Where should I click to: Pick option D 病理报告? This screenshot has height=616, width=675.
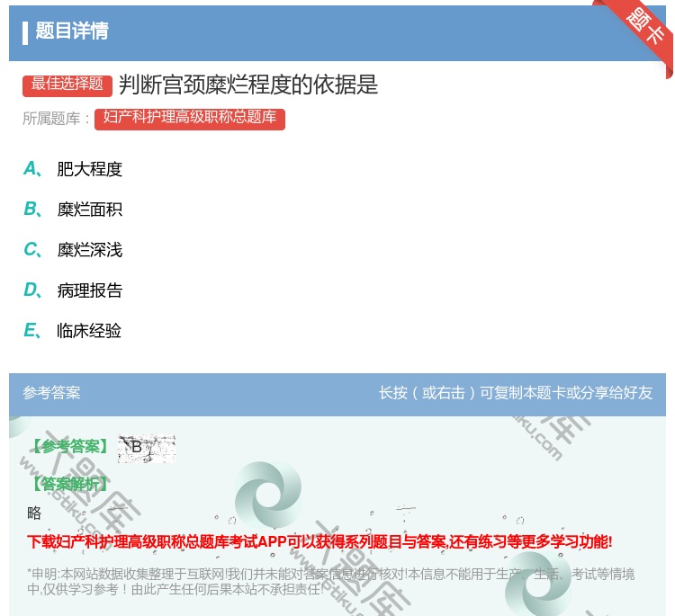89,290
